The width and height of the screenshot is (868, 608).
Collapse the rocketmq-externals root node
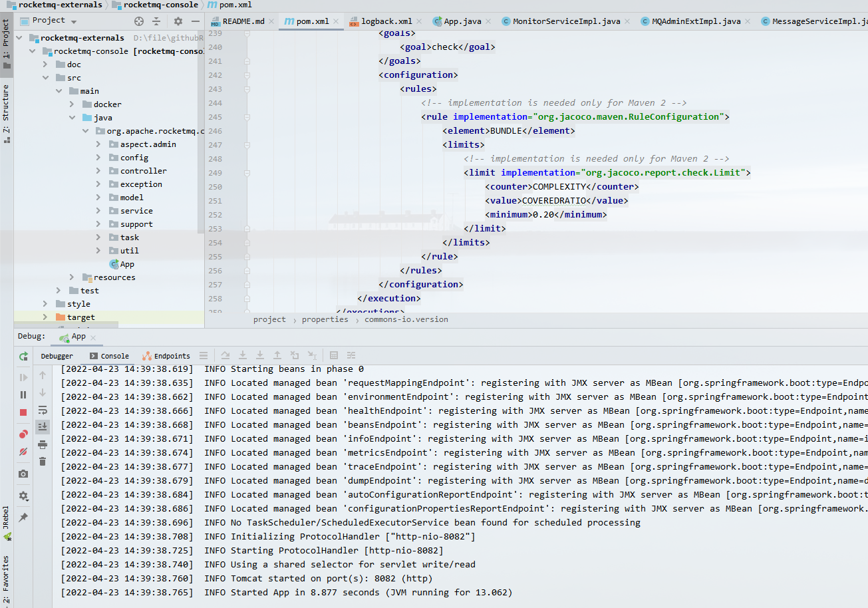click(x=19, y=38)
